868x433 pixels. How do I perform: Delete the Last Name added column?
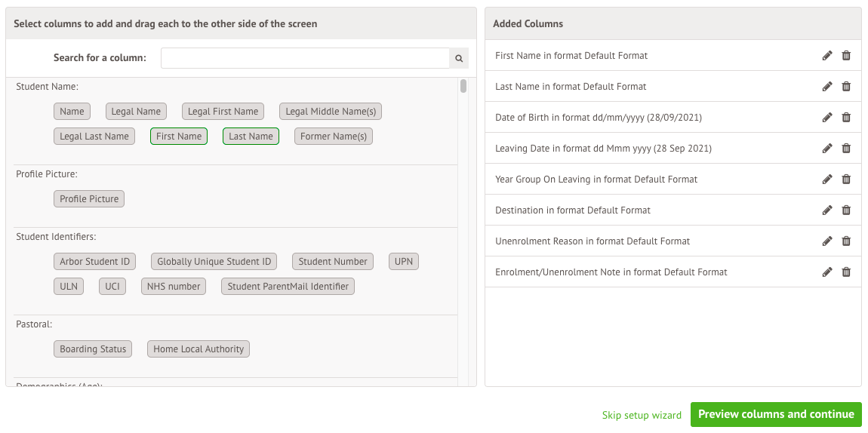pyautogui.click(x=846, y=87)
